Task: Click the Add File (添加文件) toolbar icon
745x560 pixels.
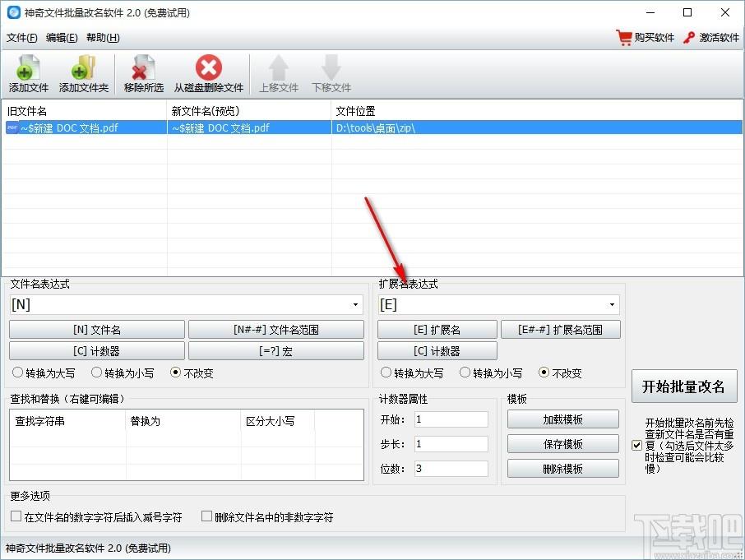Action: pos(28,67)
